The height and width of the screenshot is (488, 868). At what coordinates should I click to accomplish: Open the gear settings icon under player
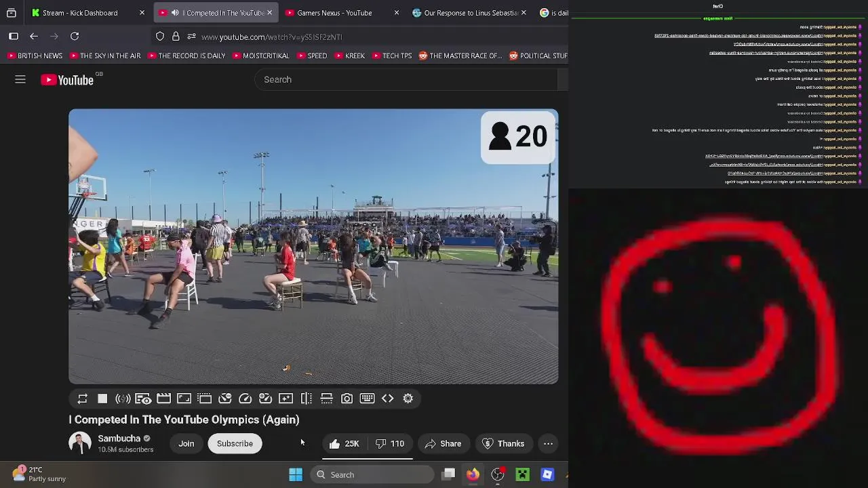point(408,399)
